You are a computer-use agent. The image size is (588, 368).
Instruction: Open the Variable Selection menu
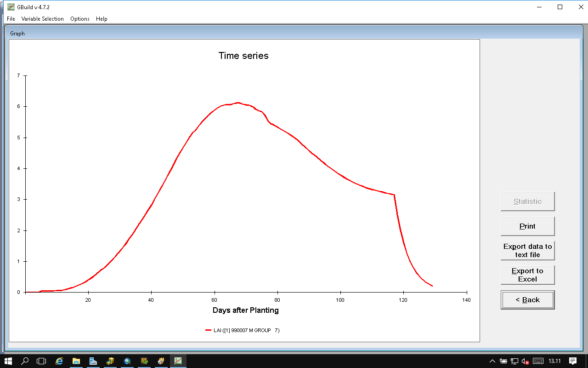click(x=42, y=19)
